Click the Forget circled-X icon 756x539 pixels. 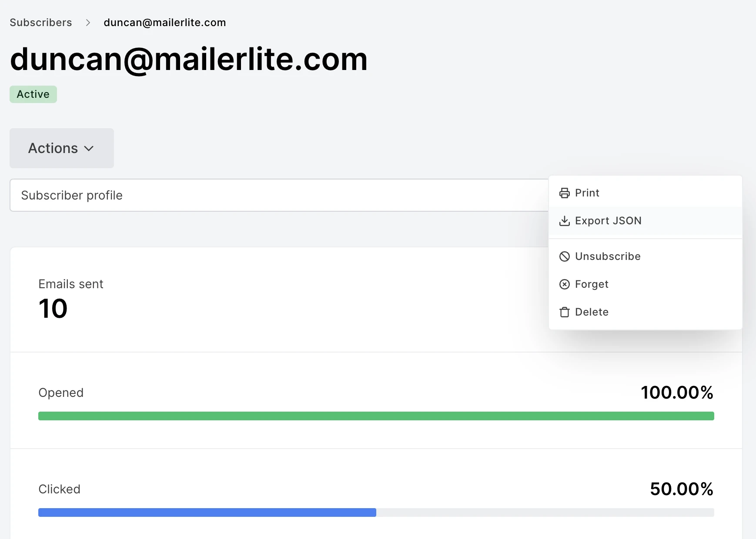[x=564, y=284]
